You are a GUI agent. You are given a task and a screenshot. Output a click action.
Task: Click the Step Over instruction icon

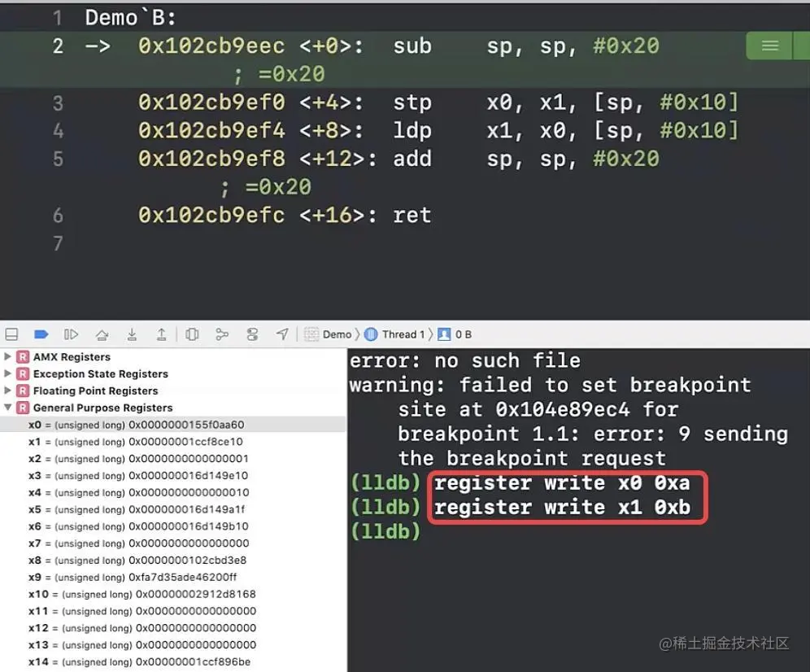click(102, 335)
